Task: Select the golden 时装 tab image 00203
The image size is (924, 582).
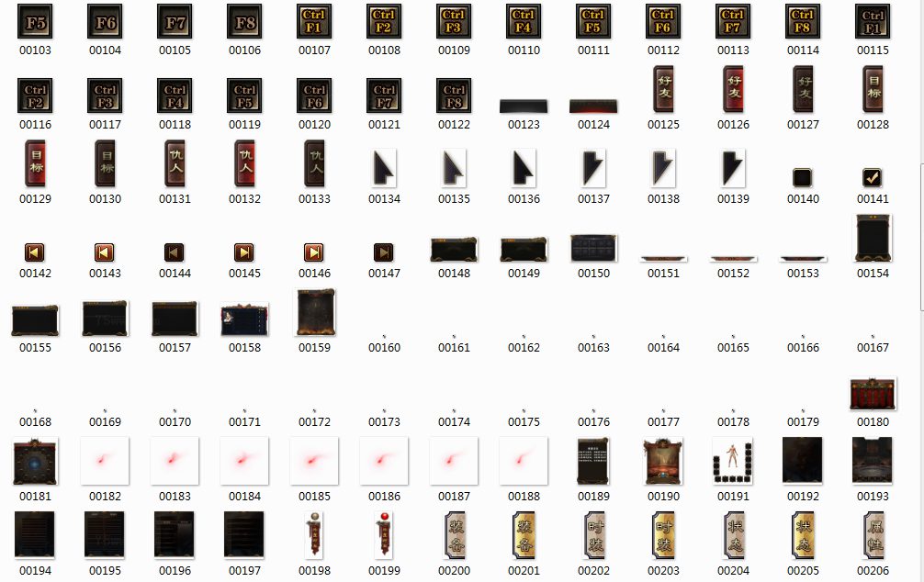Action: pyautogui.click(x=663, y=535)
